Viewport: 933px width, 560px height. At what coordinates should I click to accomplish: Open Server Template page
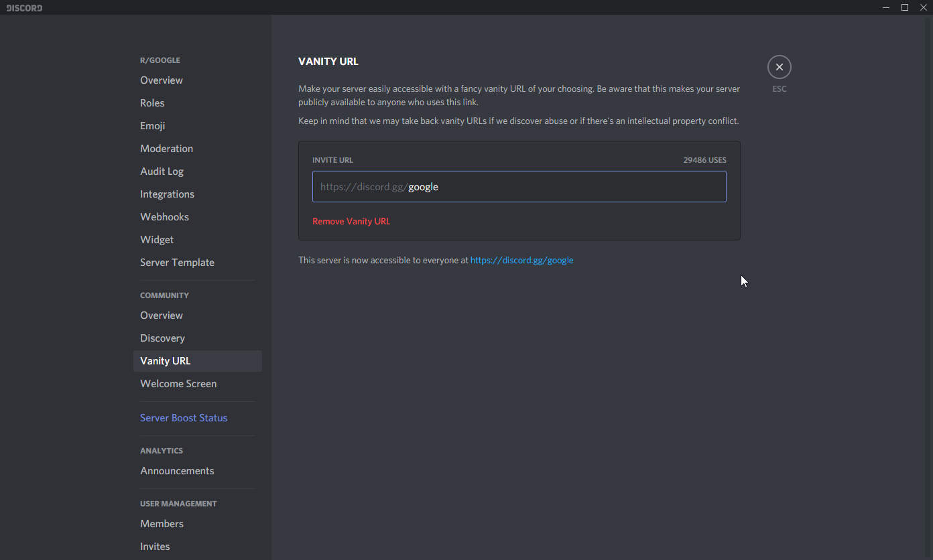[x=177, y=263]
